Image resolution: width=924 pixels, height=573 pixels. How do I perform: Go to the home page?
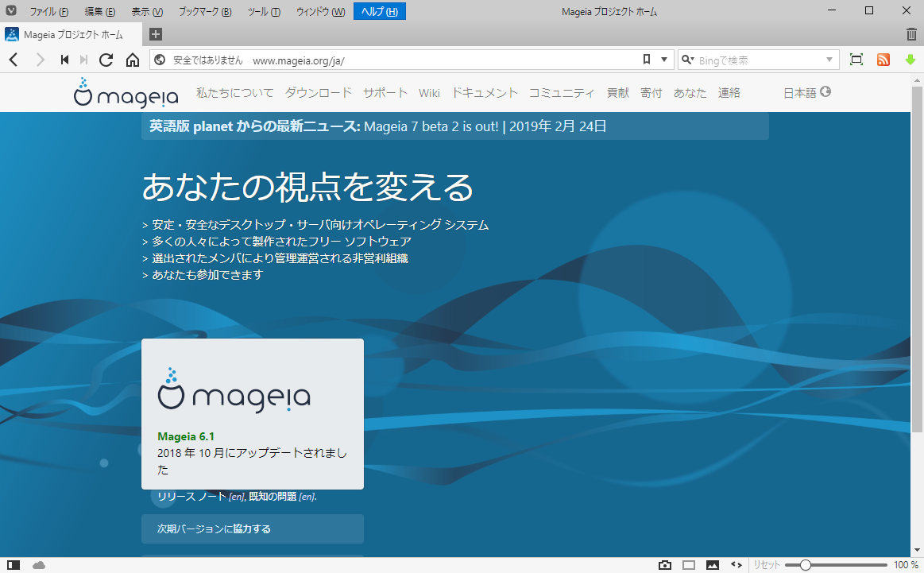pos(133,60)
